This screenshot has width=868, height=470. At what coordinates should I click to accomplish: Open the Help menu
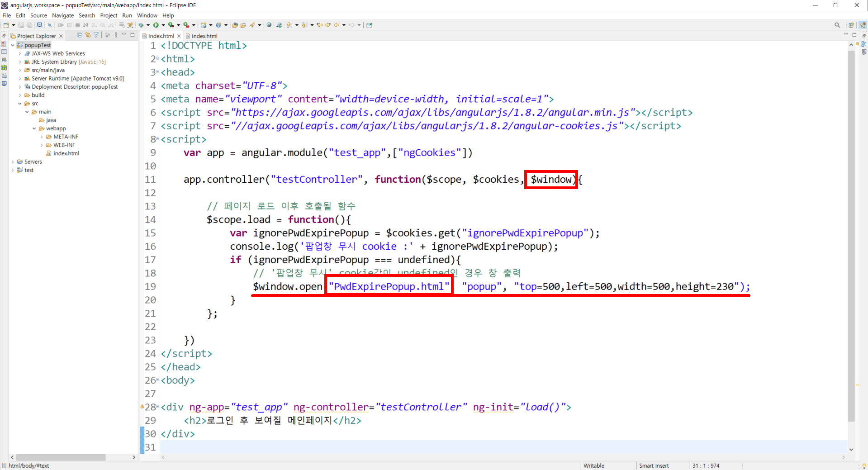[x=168, y=15]
